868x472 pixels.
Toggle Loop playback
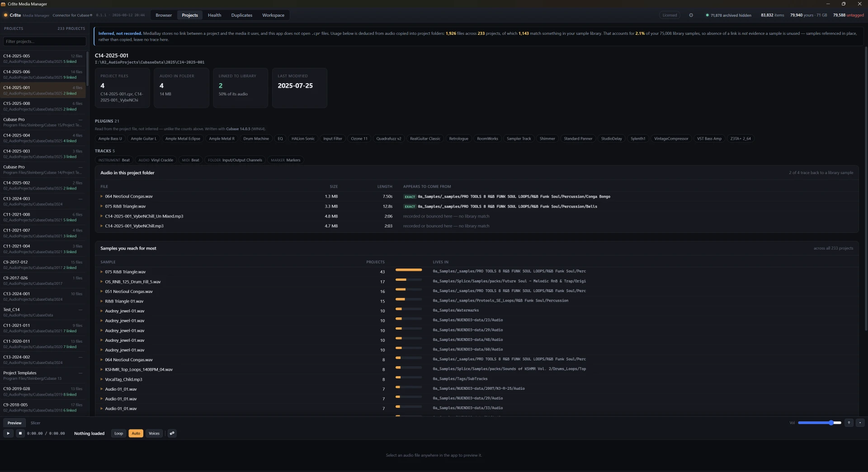click(x=118, y=433)
